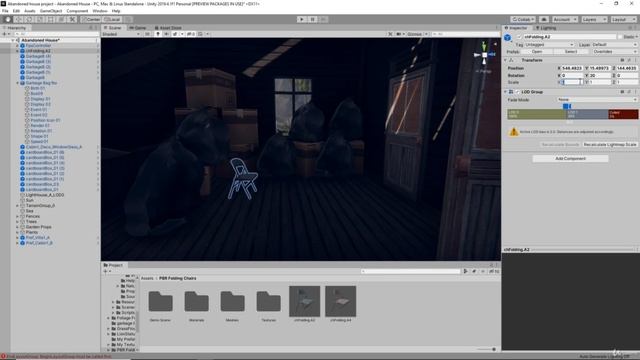640x360 pixels.
Task: Click the prefab Select button
Action: point(571,52)
